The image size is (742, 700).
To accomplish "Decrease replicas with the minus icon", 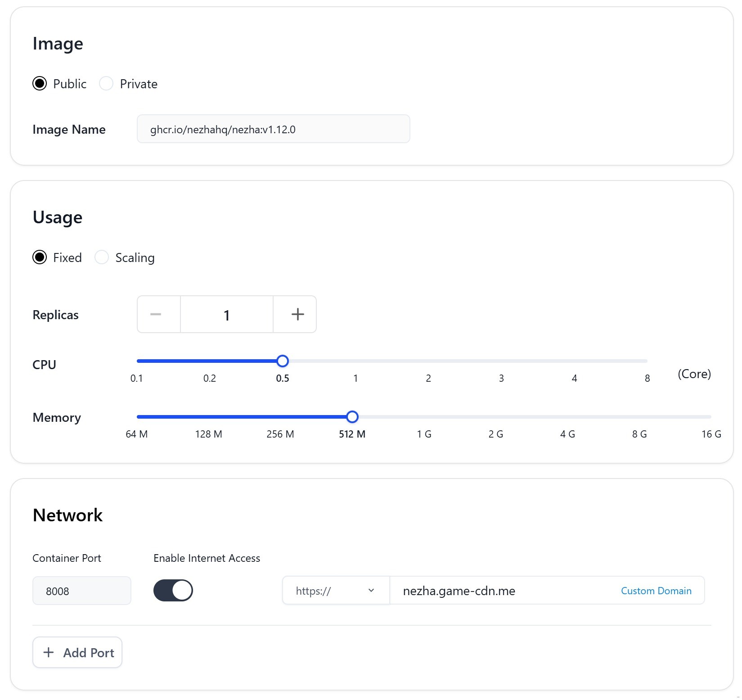I will point(156,315).
